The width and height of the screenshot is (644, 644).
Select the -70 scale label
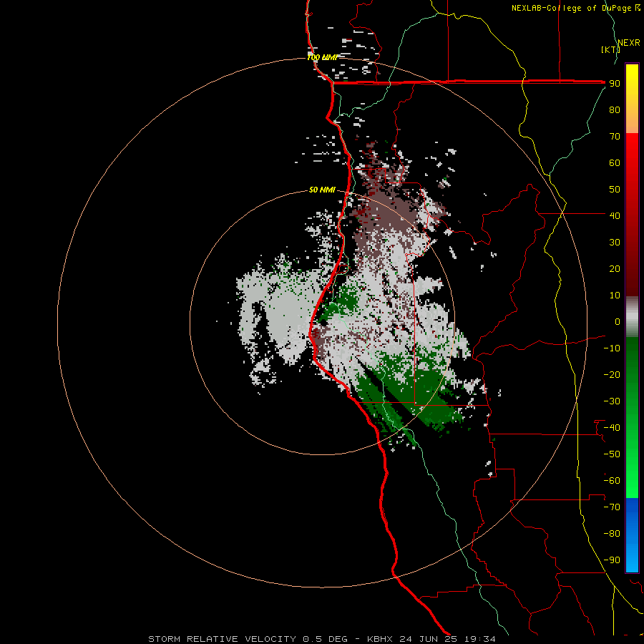click(x=612, y=507)
